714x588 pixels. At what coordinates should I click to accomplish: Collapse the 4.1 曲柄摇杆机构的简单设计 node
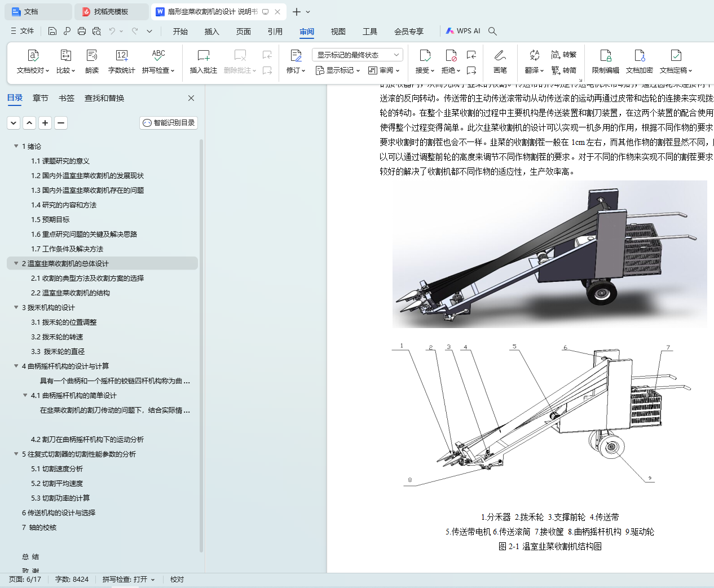pos(25,395)
